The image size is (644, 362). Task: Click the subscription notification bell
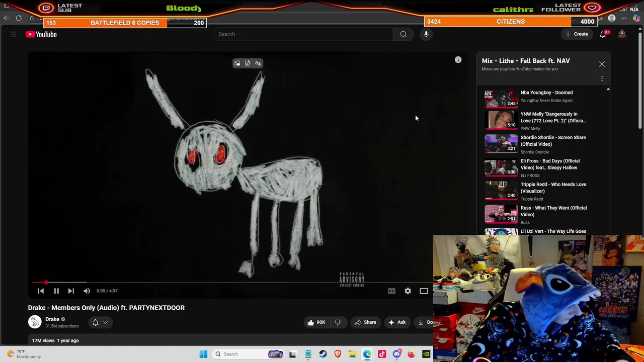click(x=95, y=323)
